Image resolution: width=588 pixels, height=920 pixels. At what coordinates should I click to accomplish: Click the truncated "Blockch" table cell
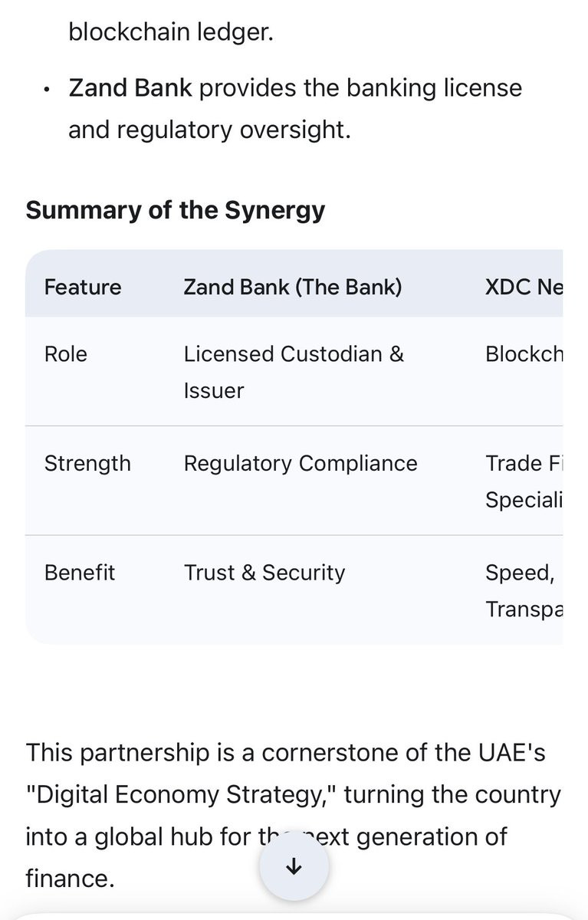(524, 354)
